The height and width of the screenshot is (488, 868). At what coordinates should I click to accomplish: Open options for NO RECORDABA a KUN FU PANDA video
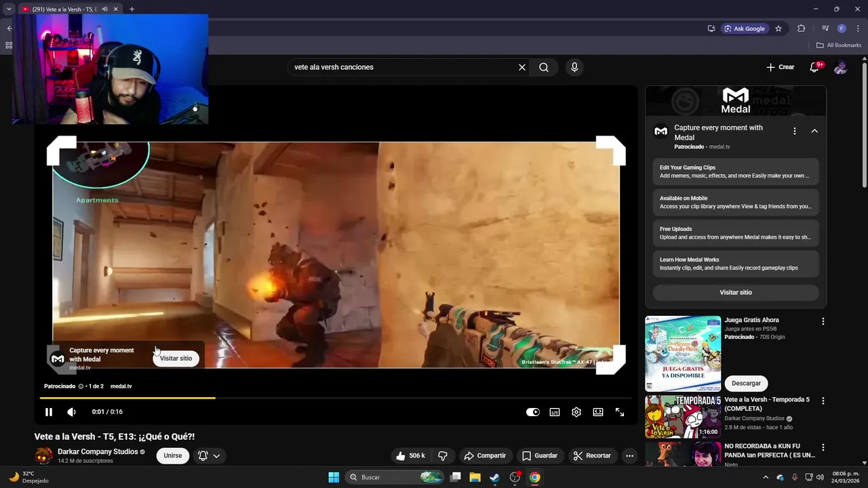823,447
